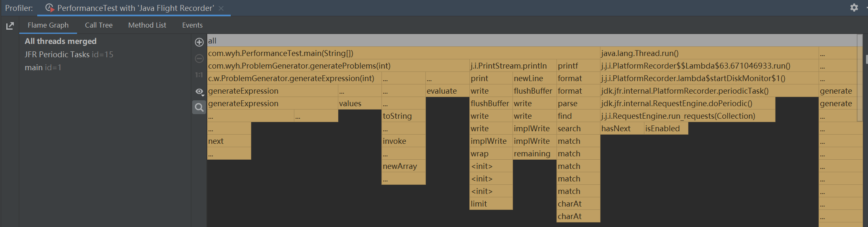Click the zoom out (minus) icon

pyautogui.click(x=199, y=59)
